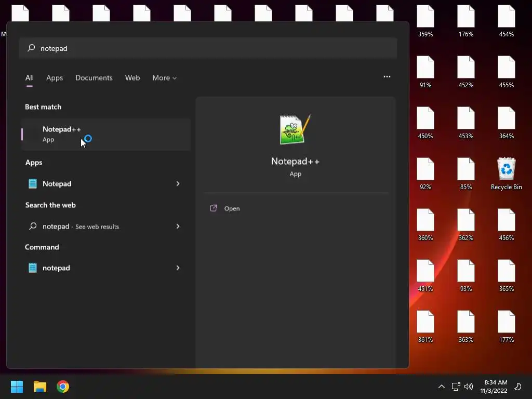The height and width of the screenshot is (399, 532).
Task: Click the network icon in system tray
Action: pos(456,387)
